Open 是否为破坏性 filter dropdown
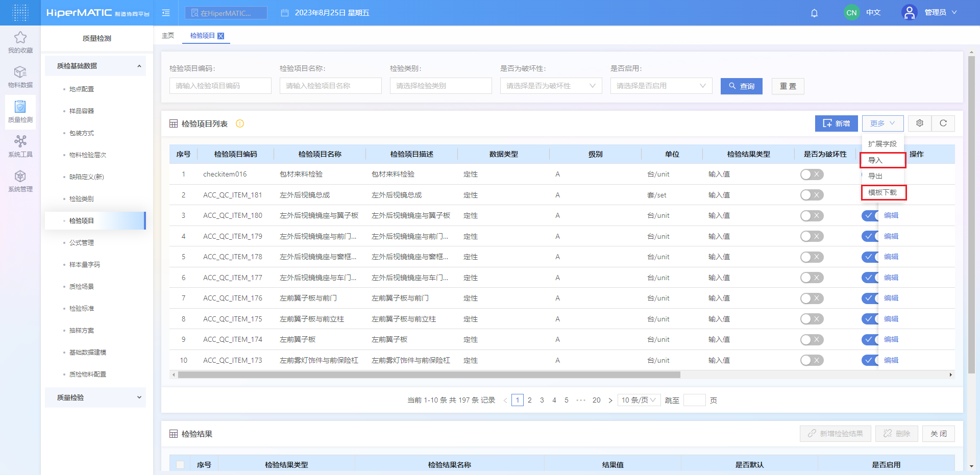This screenshot has height=475, width=980. [x=551, y=86]
